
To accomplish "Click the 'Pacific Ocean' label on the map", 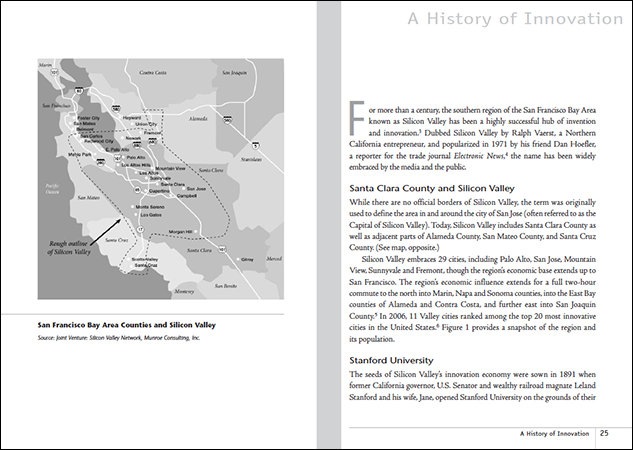I will click(52, 189).
